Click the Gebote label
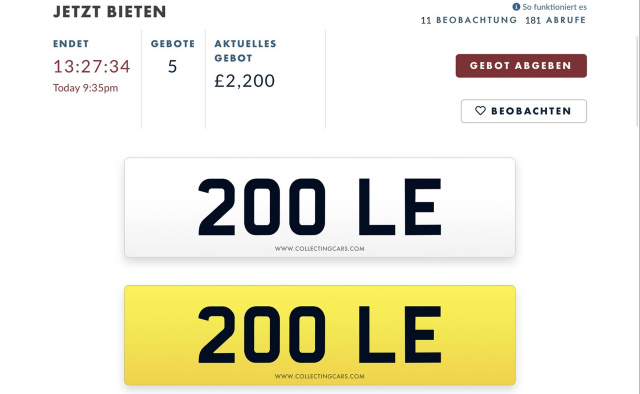 (x=173, y=44)
